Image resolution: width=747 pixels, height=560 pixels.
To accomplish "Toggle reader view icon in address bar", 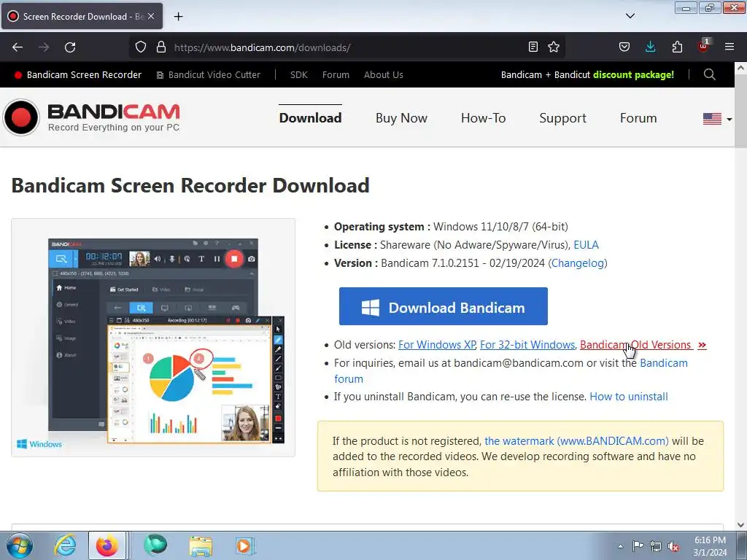I will coord(533,47).
